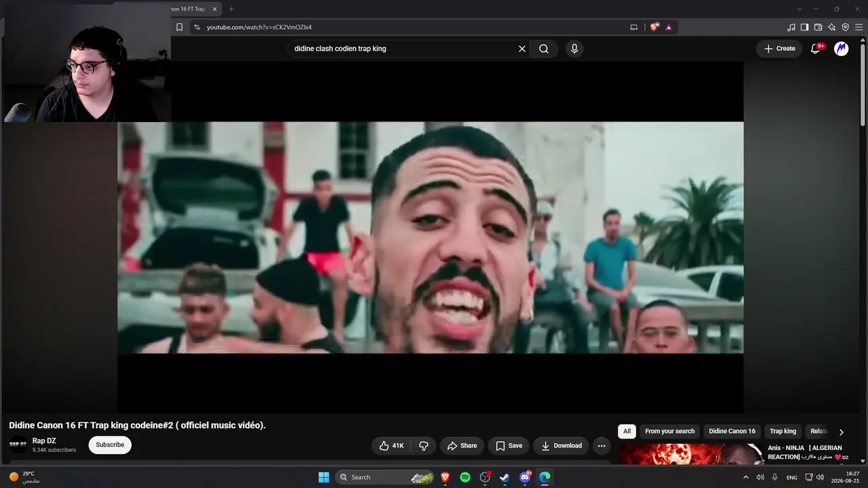Show more filter chips with right arrow
Image resolution: width=868 pixels, height=488 pixels.
(x=841, y=432)
